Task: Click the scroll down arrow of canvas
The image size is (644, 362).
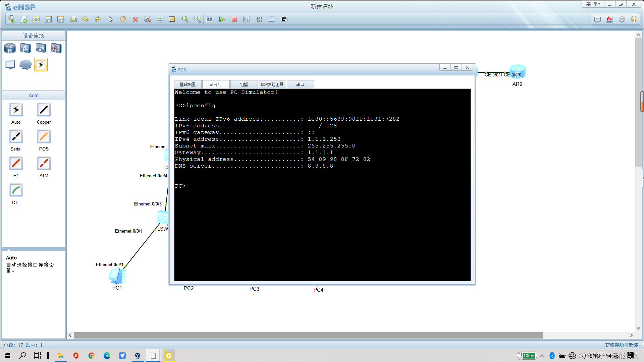Action: tap(638, 328)
